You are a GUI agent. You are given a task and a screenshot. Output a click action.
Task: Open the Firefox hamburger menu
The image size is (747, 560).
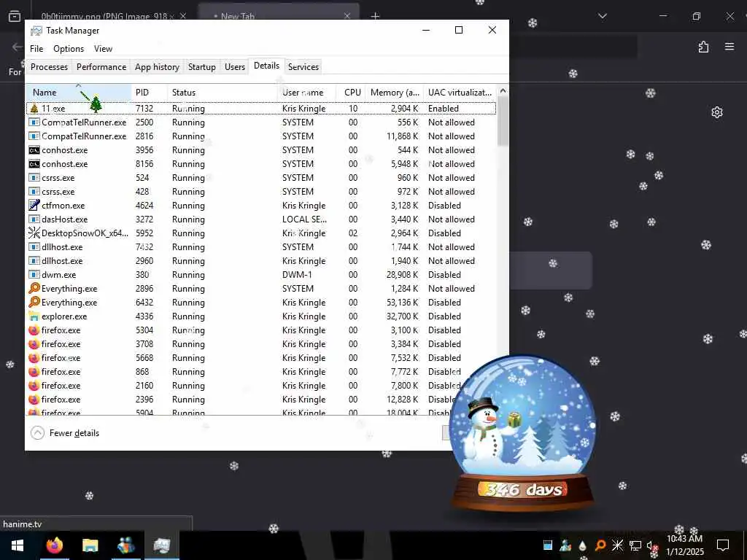pos(729,47)
